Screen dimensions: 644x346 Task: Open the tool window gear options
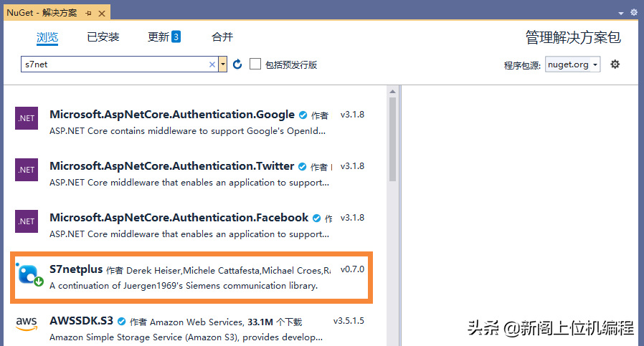634,13
